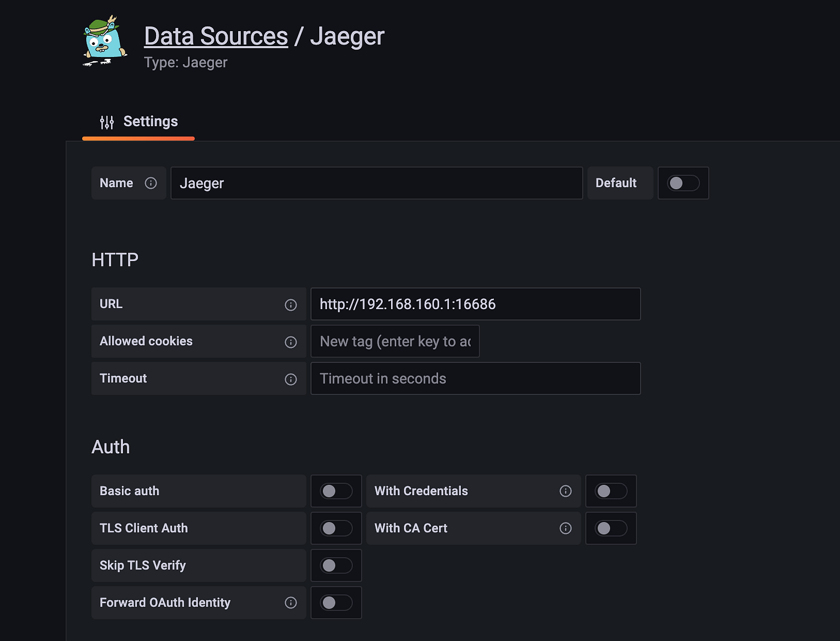Click the HTTP section heading
This screenshot has width=840, height=641.
point(115,260)
